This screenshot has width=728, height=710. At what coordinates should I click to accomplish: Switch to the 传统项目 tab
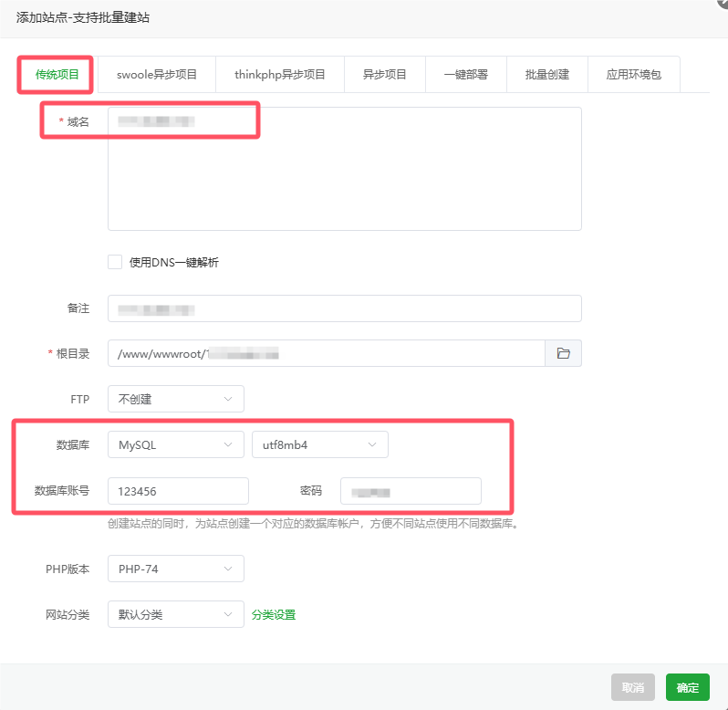(x=57, y=75)
